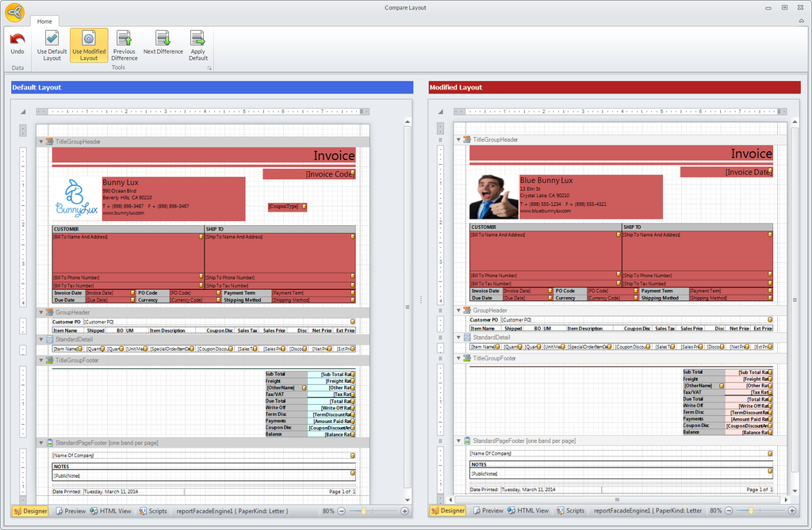Switch to Preview tab in Default Layout pane
Viewport: 812px width, 530px height.
click(x=71, y=511)
